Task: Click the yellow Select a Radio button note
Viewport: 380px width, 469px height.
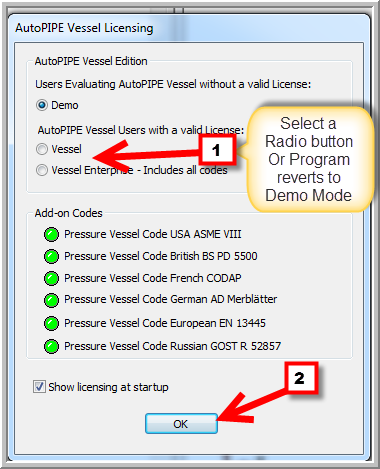Action: (310, 159)
